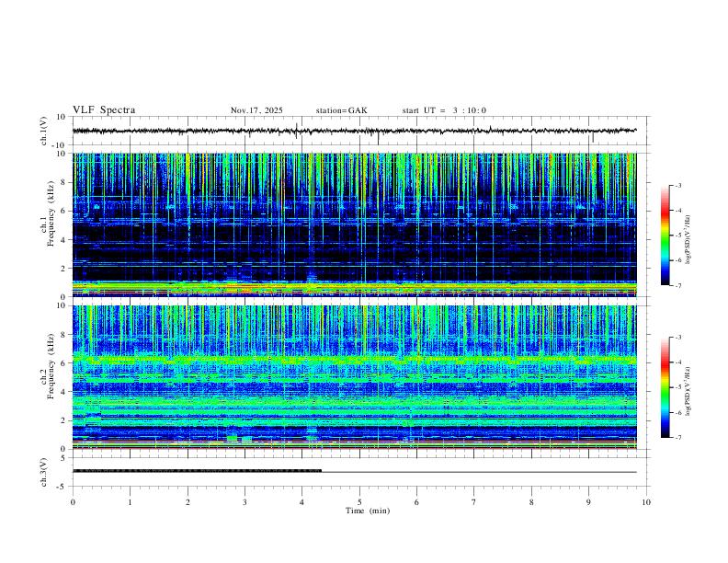Click the "Time (min)" axis label
Image resolution: width=728 pixels, height=563 pixels.
tap(368, 511)
